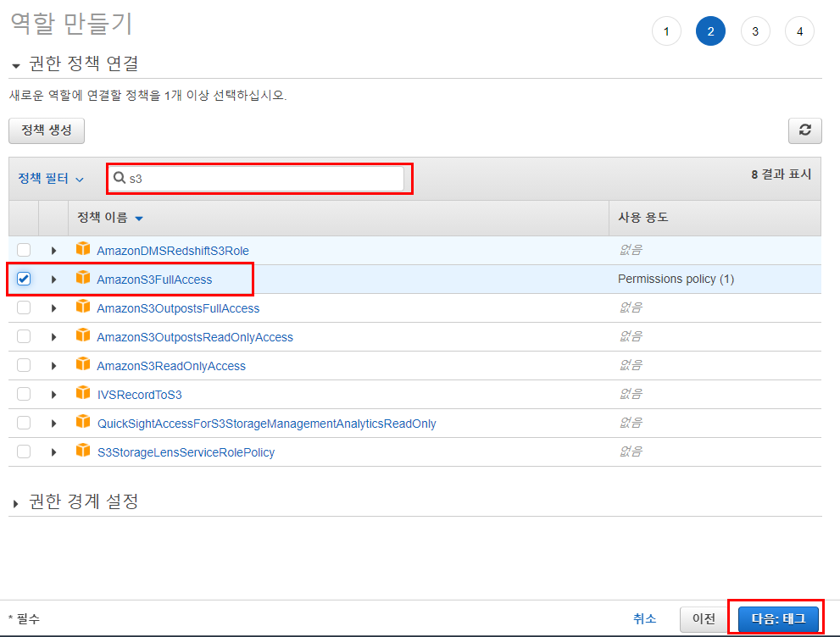
Task: Jump to wizard step 3
Action: 755,31
